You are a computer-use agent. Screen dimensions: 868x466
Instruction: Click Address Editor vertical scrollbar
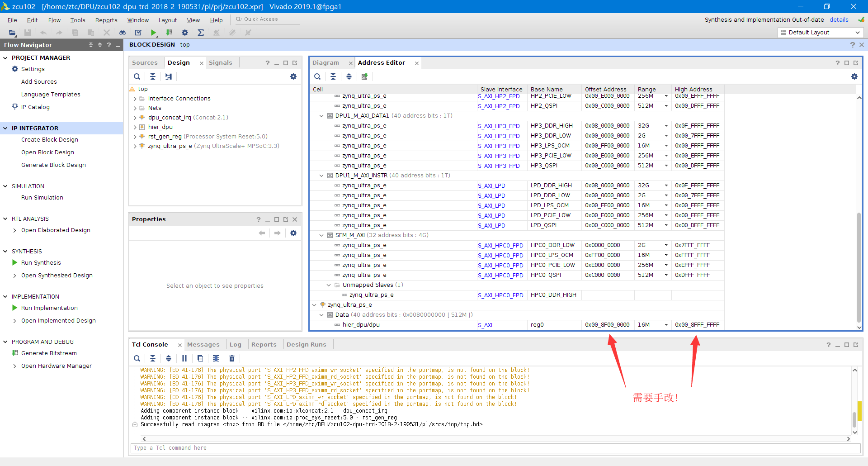tap(859, 267)
